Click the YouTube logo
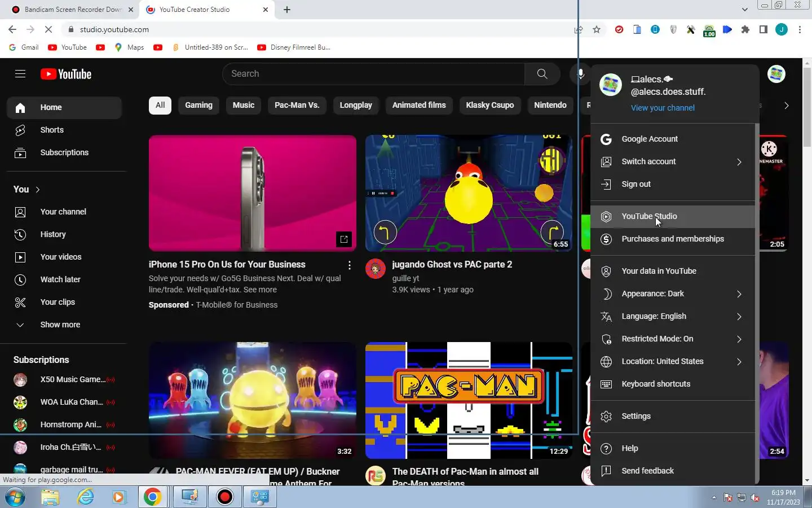 [66, 74]
